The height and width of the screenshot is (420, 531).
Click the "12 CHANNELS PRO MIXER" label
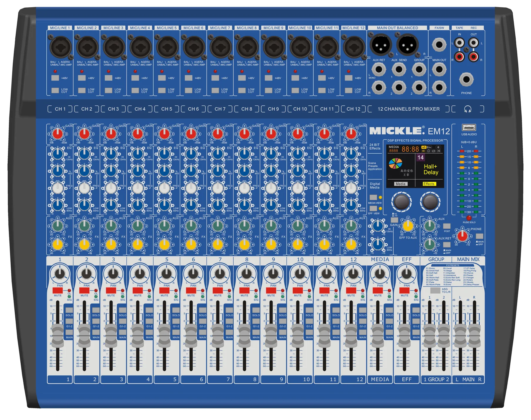click(409, 109)
